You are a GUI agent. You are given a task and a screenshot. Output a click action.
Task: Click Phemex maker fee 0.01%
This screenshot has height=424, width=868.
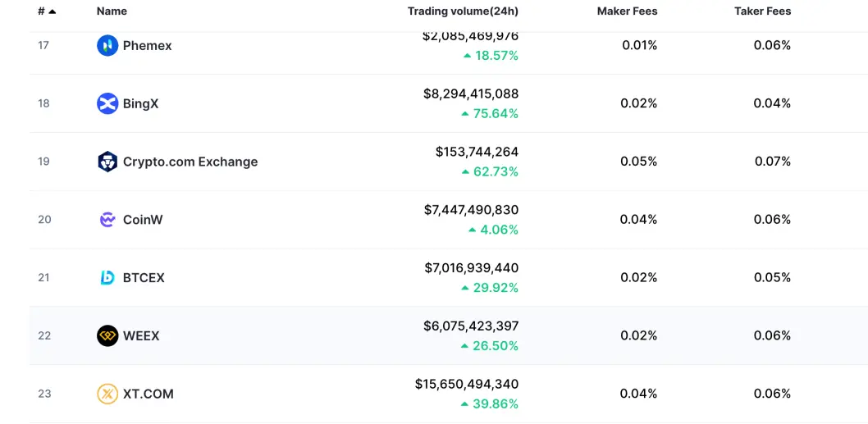pos(639,45)
